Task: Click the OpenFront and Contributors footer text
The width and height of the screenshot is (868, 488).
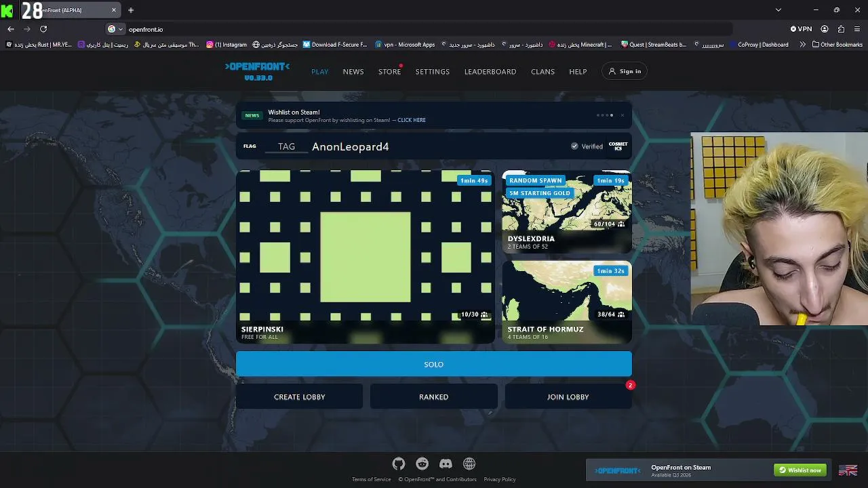Action: [x=437, y=479]
